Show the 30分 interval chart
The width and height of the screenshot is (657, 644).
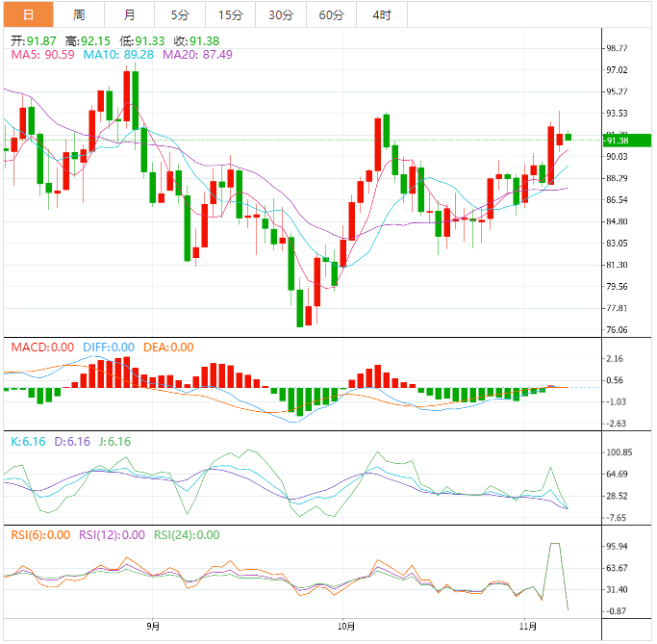[x=281, y=14]
